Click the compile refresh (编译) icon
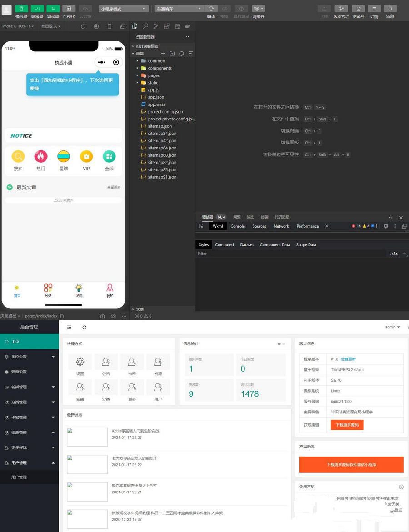409x532 pixels. click(211, 9)
